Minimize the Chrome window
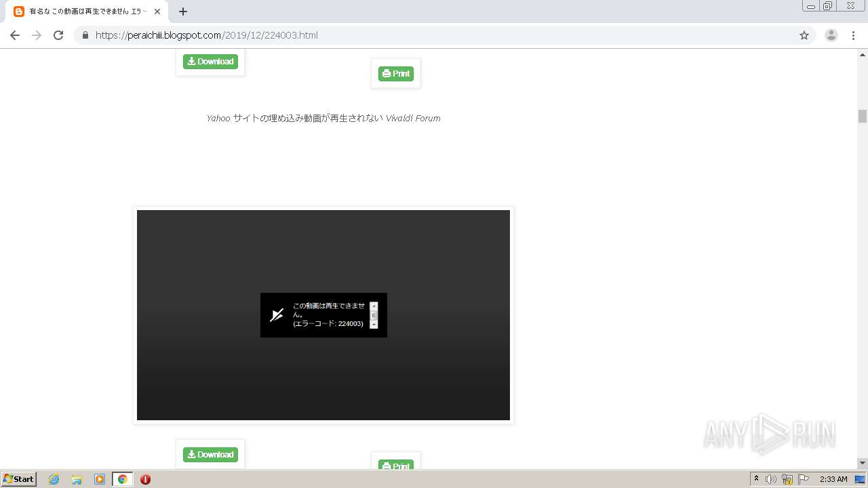The height and width of the screenshot is (488, 868). click(x=811, y=6)
